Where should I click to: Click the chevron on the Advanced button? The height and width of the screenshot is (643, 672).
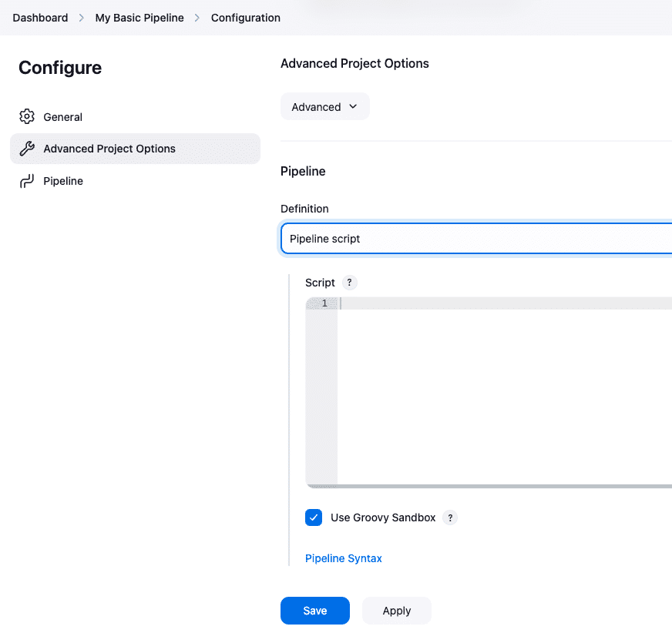[353, 106]
